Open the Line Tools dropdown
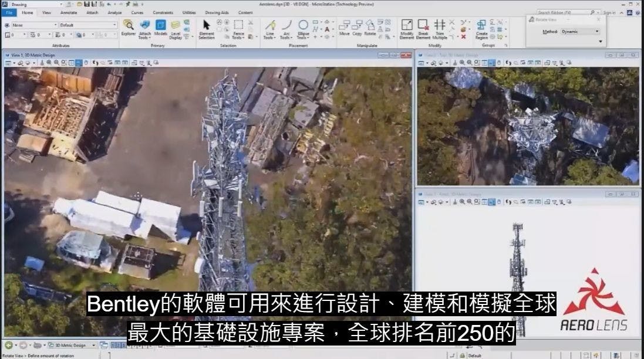The width and height of the screenshot is (644, 359). (270, 29)
